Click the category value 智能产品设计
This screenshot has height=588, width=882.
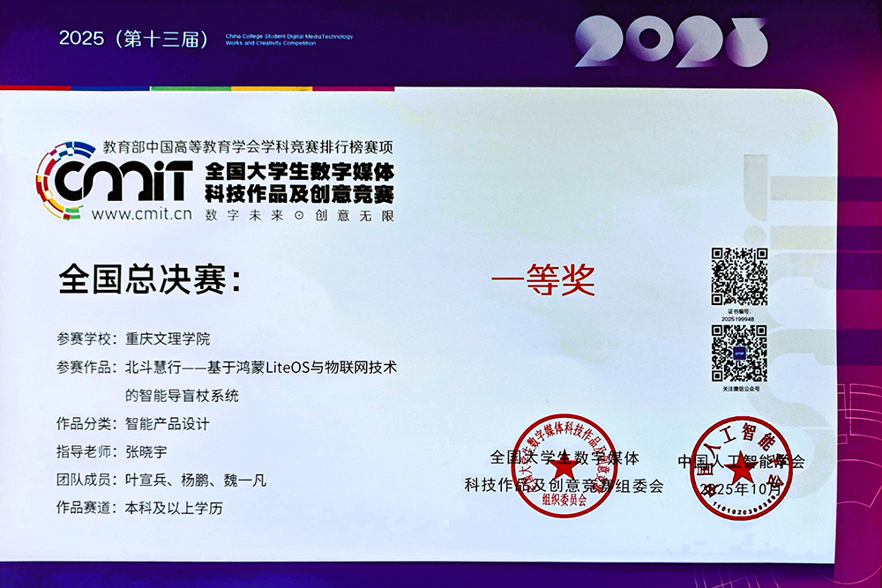pyautogui.click(x=168, y=423)
